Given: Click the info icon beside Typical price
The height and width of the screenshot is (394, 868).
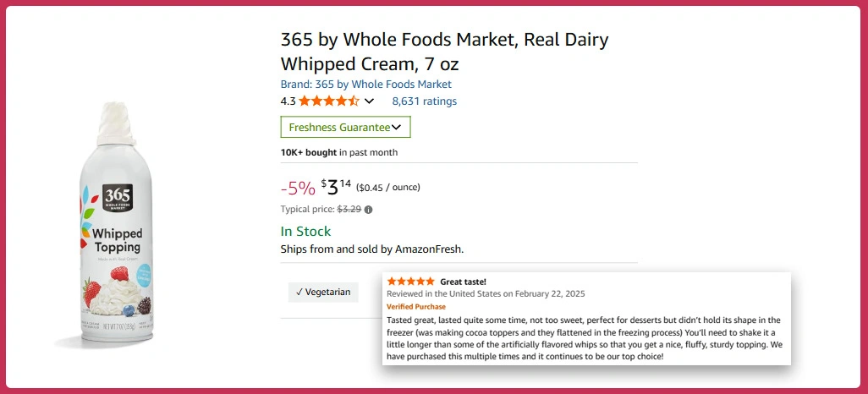Looking at the screenshot, I should coord(368,210).
